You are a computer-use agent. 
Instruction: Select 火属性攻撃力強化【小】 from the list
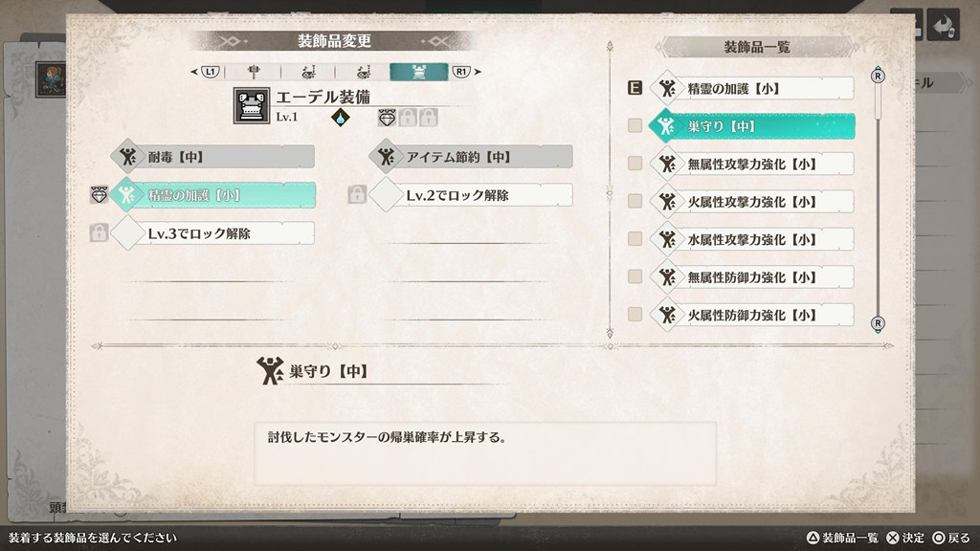pyautogui.click(x=752, y=202)
